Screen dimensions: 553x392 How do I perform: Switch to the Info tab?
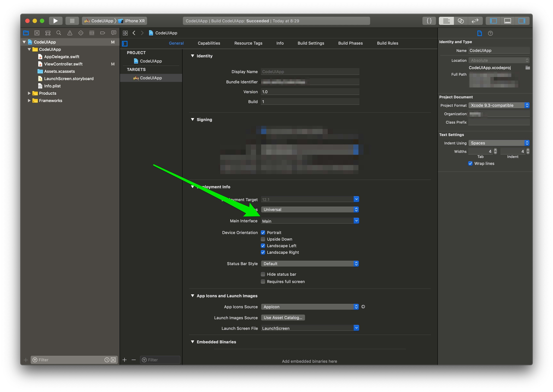[x=280, y=43]
